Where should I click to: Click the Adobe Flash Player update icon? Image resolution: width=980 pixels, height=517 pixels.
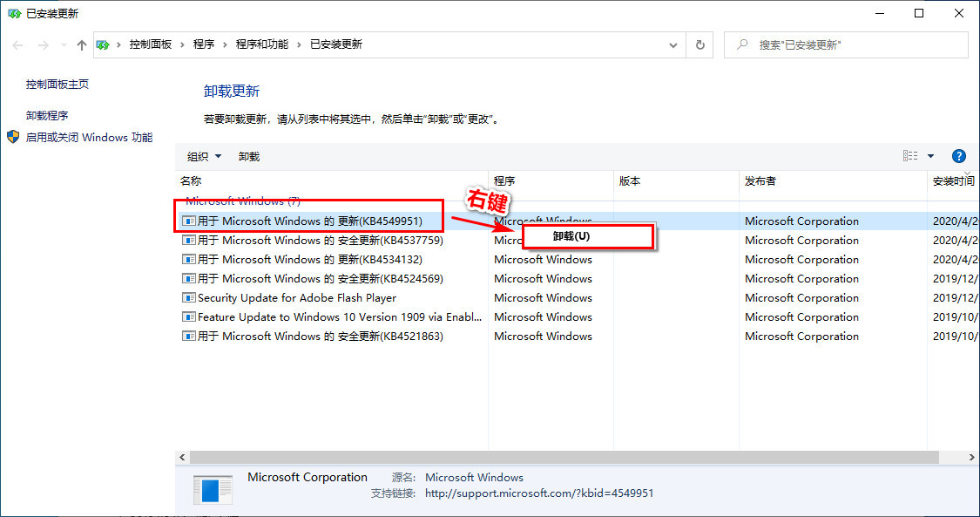click(188, 297)
